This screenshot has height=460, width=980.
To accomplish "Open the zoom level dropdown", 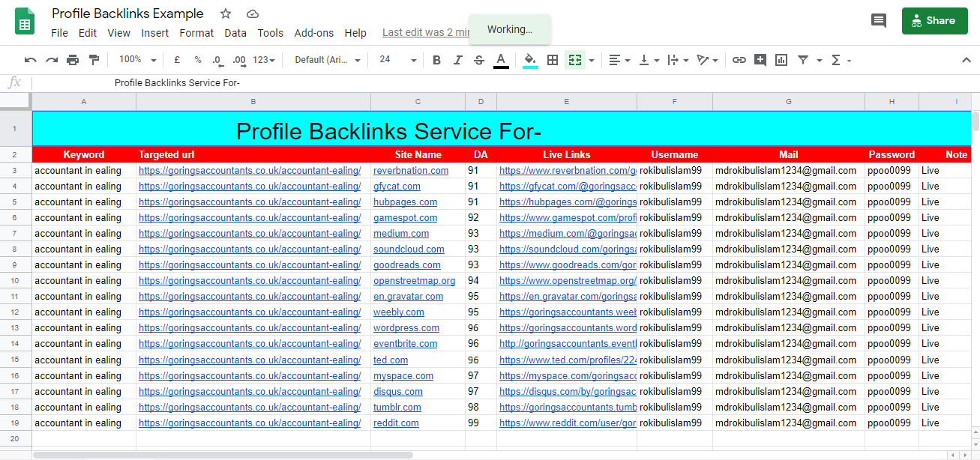I will [136, 60].
